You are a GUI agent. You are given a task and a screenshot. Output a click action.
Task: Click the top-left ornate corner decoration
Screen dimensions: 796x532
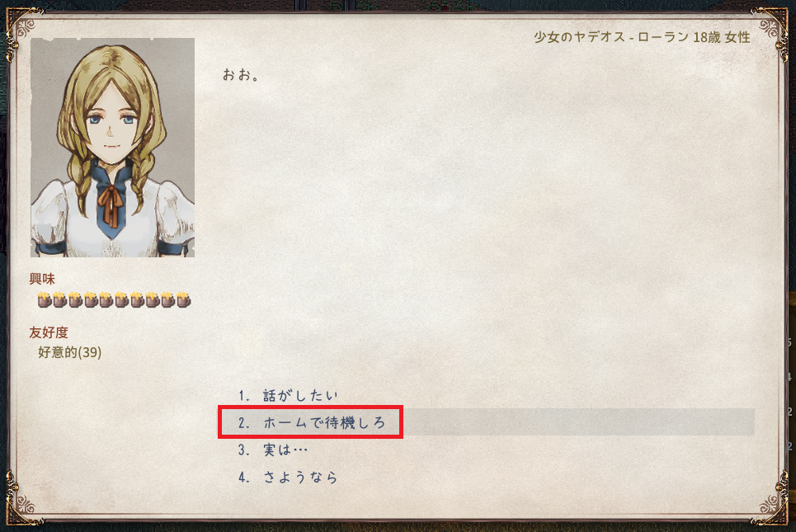(x=23, y=28)
